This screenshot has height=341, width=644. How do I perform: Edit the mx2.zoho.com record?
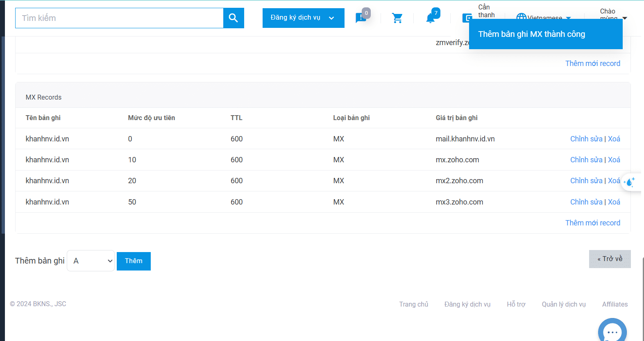click(x=586, y=181)
